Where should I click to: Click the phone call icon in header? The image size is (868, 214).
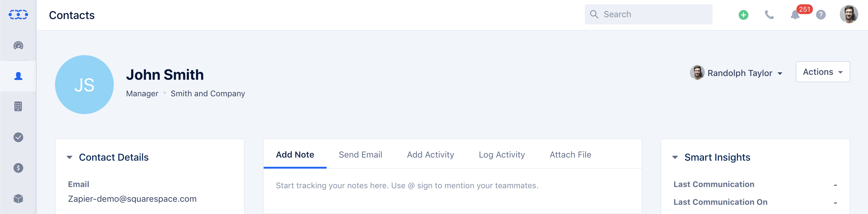coord(769,15)
